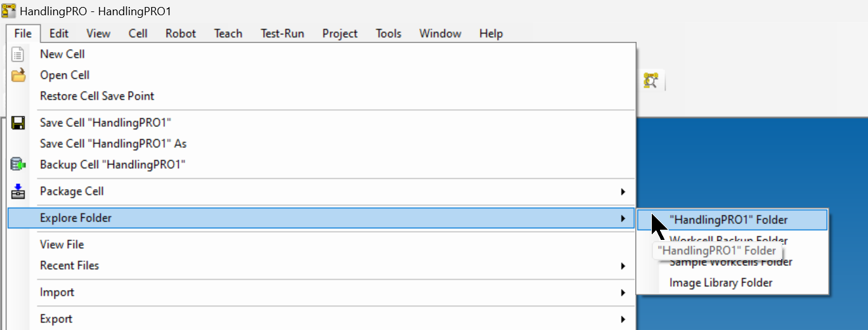Open the Cell menu

pos(138,34)
